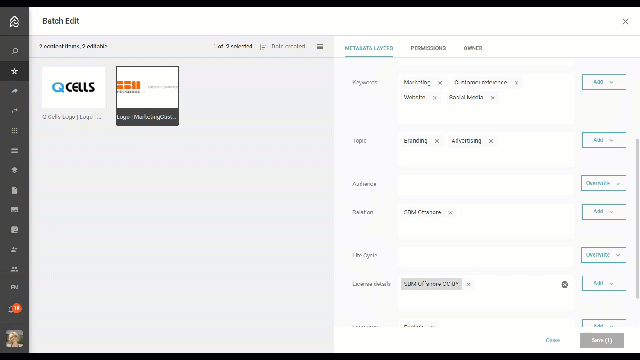Select the Q Cells logo thumbnail
This screenshot has height=360, width=640.
click(x=73, y=87)
